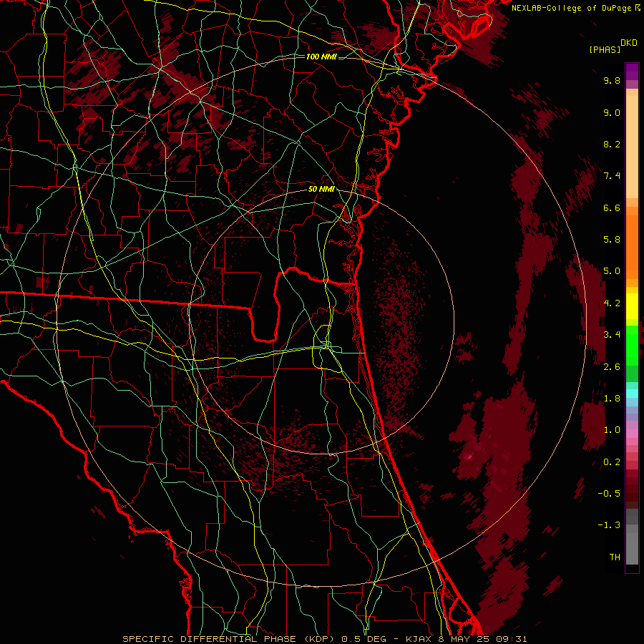Screen dimensions: 644x644
Task: Click the TH threshold legend label
Action: pyautogui.click(x=615, y=557)
